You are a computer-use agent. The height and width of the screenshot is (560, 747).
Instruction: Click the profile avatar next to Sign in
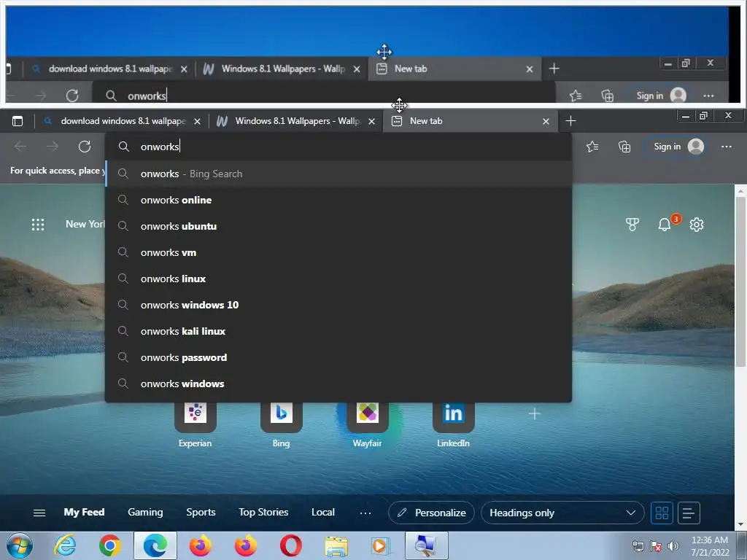pyautogui.click(x=695, y=147)
